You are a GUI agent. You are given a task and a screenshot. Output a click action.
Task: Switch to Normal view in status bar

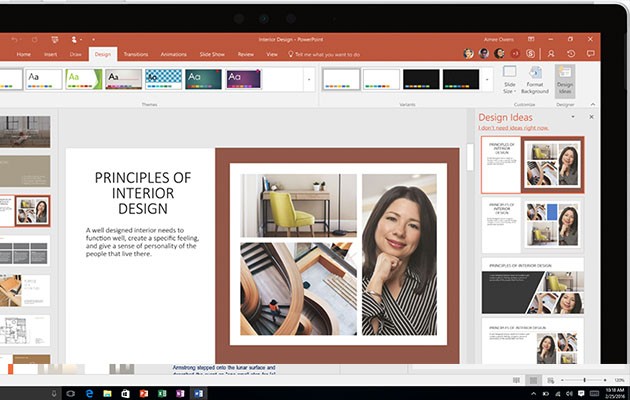(x=516, y=380)
